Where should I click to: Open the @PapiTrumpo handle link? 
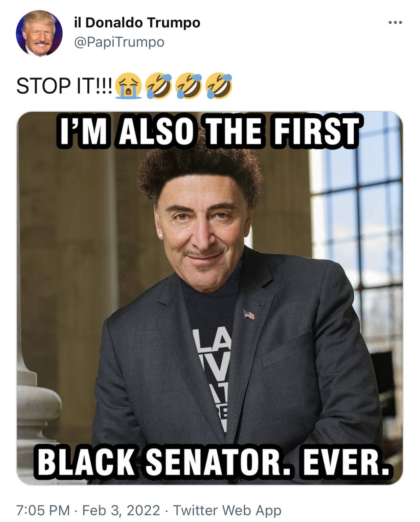[119, 42]
